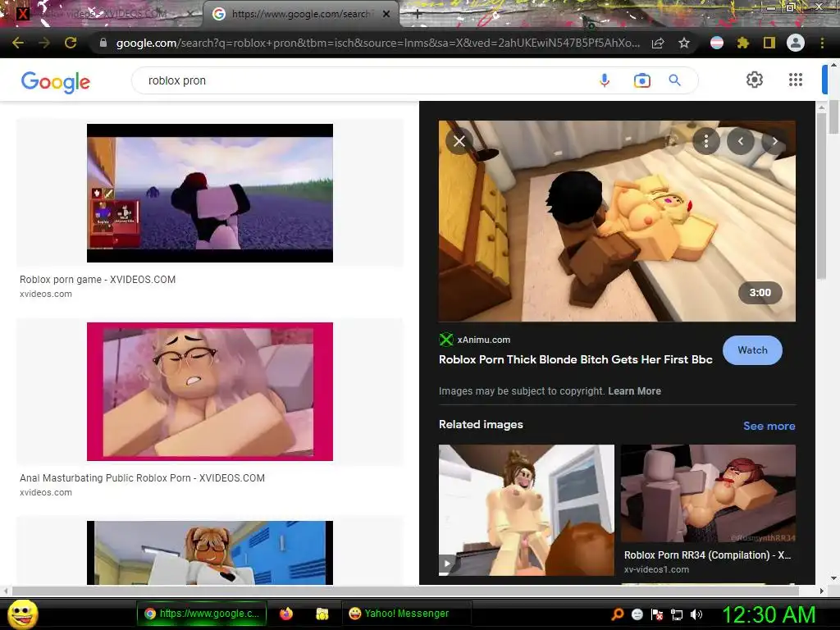Open the Chrome three-dot menu

(822, 43)
